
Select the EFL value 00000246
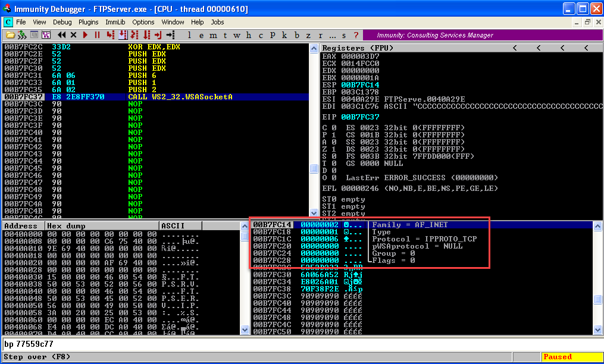point(360,189)
